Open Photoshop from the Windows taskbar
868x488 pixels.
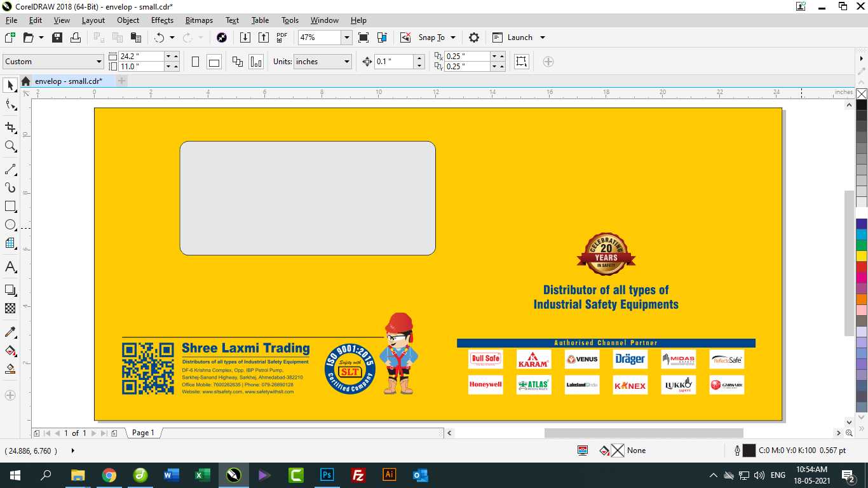pos(327,475)
